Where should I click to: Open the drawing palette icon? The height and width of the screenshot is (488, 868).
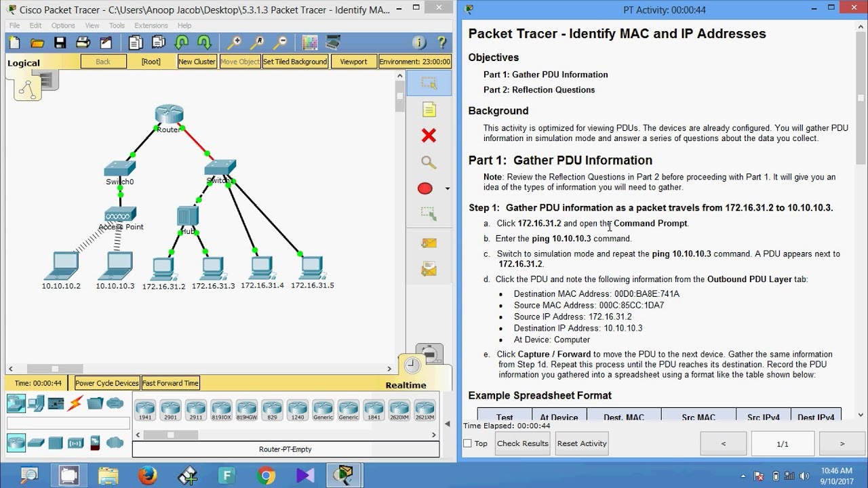point(310,43)
